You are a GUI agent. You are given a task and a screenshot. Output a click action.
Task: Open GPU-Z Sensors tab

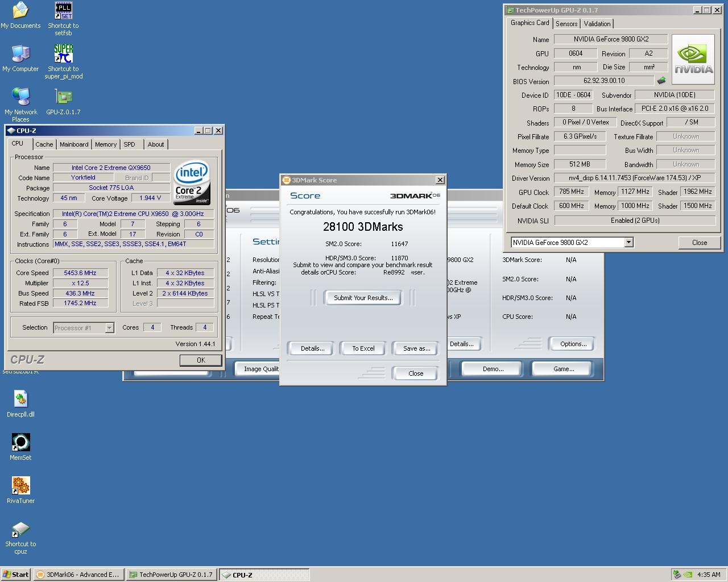coord(566,24)
